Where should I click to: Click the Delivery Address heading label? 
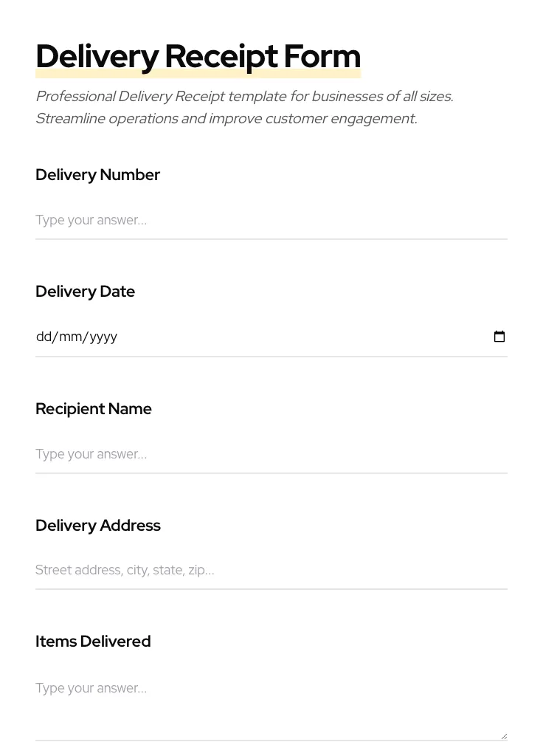coord(98,525)
